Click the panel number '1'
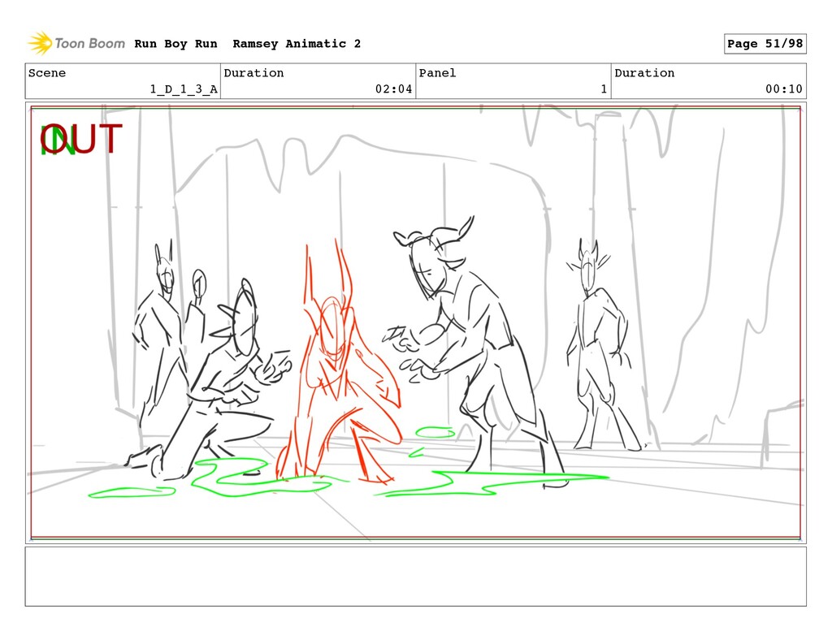The height and width of the screenshot is (644, 832). (x=604, y=89)
